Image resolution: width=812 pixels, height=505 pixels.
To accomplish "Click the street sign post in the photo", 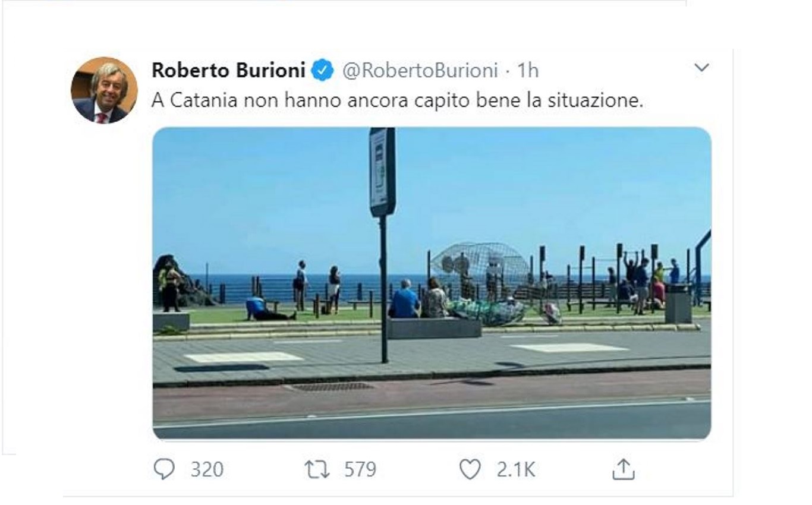I will pos(382,245).
